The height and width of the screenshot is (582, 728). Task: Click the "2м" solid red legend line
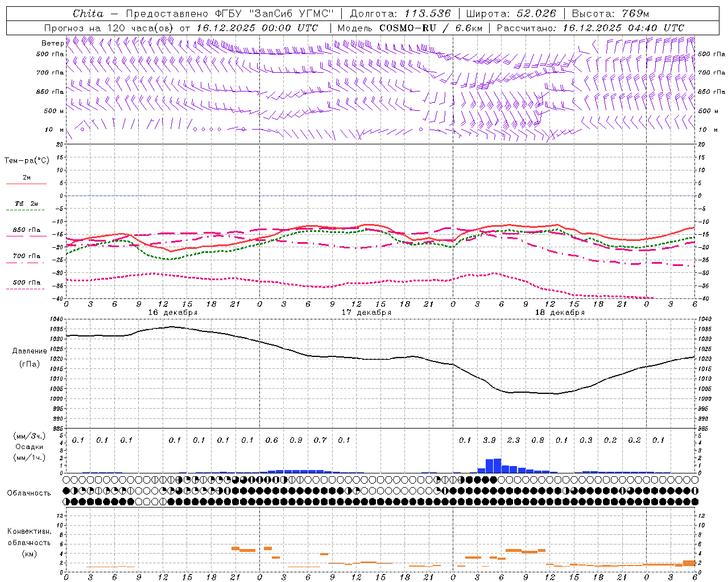26,184
